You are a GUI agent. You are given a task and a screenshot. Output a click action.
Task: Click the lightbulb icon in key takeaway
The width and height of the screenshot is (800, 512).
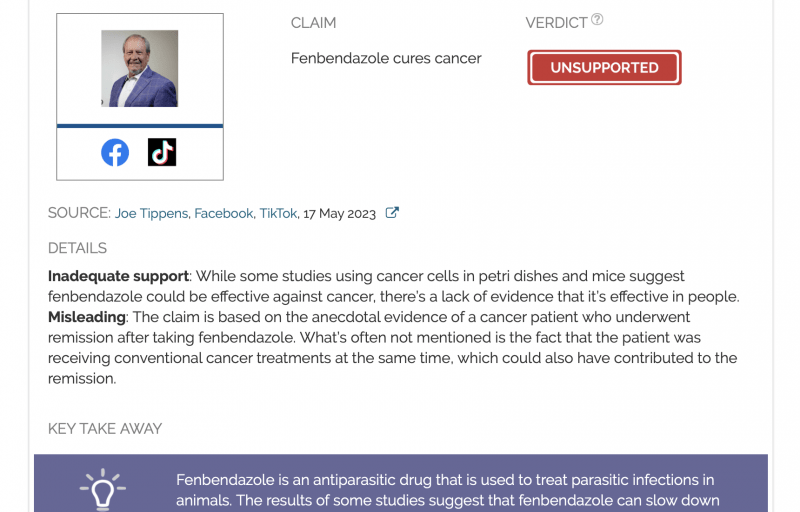tap(103, 489)
